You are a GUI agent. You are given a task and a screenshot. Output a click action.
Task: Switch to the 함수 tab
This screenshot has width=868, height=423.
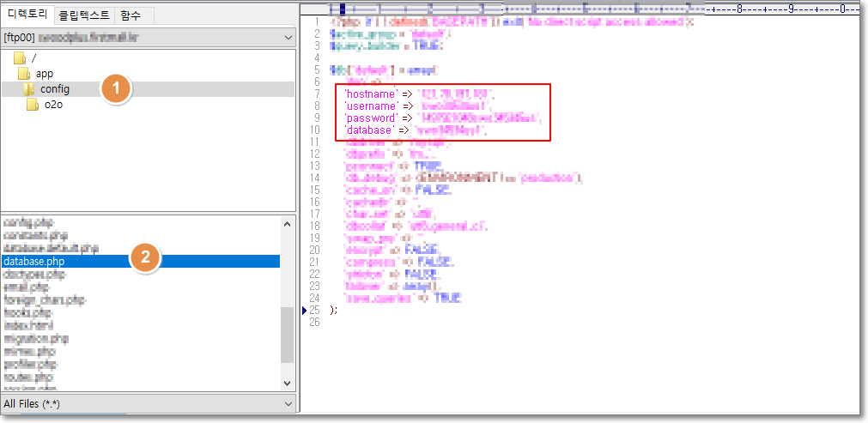pos(131,15)
